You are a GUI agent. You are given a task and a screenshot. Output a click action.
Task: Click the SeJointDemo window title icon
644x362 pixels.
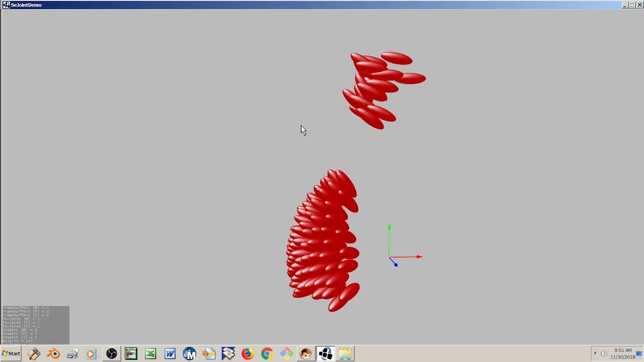click(6, 5)
